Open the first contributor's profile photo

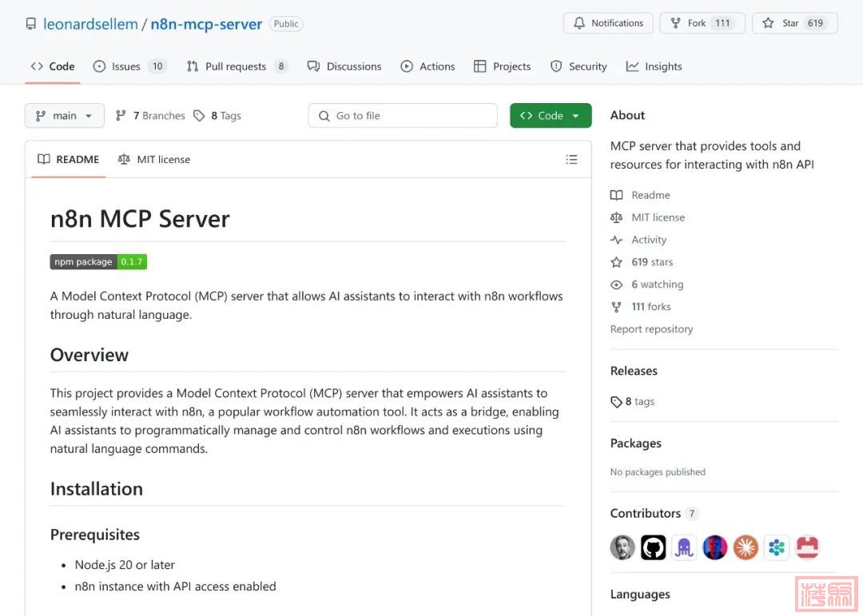tap(622, 547)
